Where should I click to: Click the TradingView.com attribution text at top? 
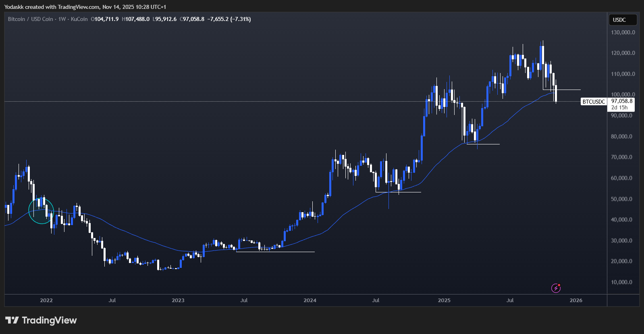[79, 7]
